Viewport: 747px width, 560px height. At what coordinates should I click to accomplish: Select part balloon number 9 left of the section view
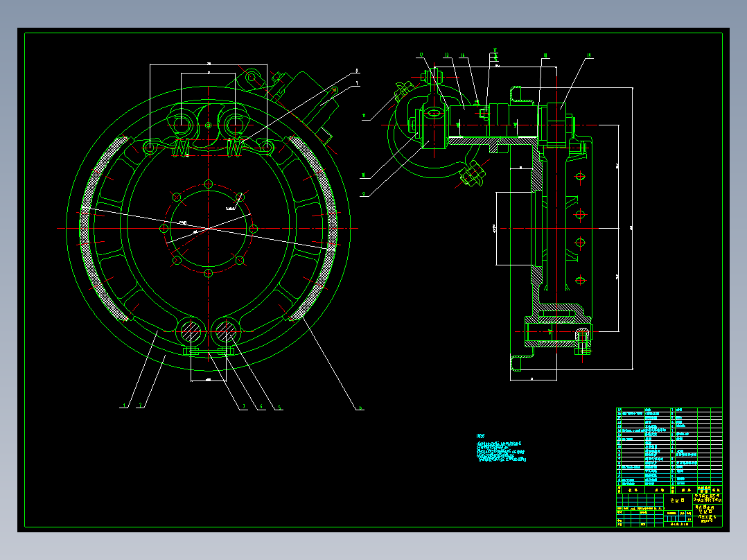coord(364,193)
